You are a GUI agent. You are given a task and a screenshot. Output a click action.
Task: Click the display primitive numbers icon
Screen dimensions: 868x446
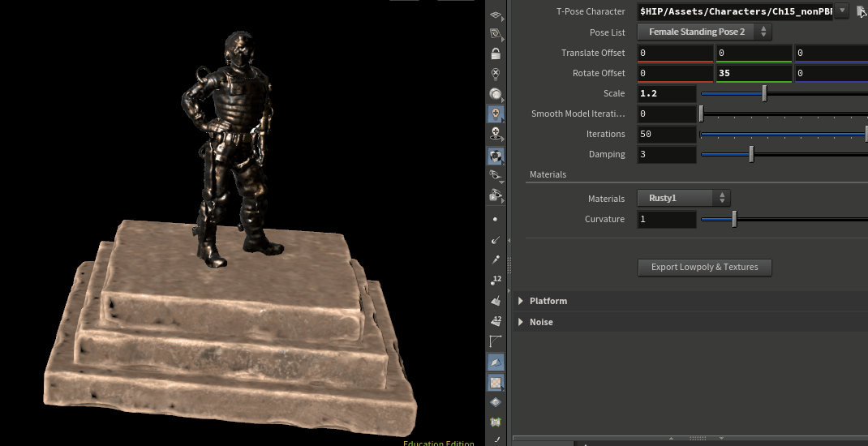[496, 321]
